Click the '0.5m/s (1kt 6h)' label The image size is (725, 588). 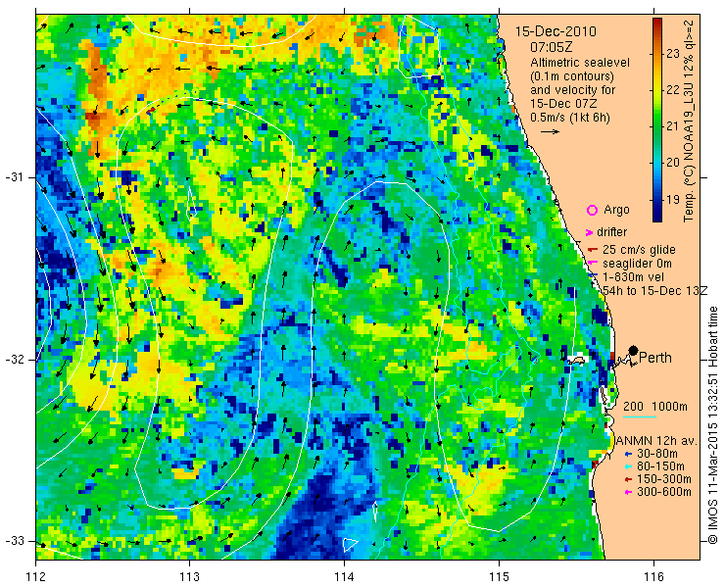[x=570, y=118]
